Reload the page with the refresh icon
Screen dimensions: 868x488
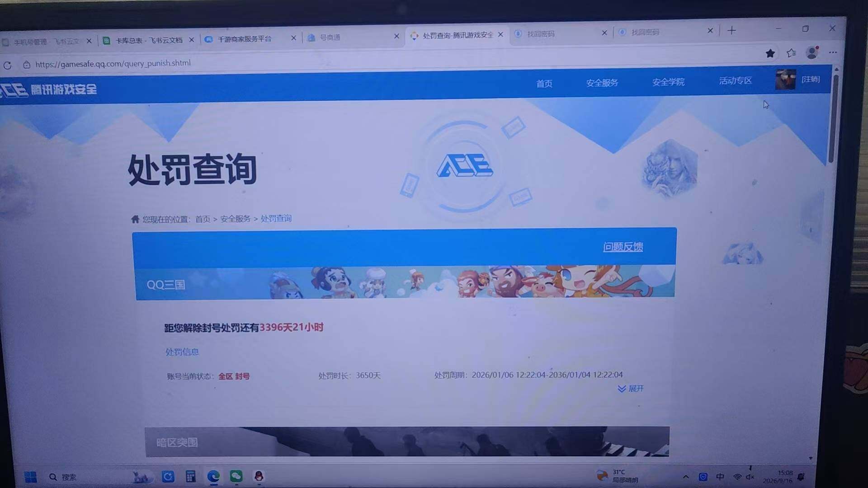(7, 66)
